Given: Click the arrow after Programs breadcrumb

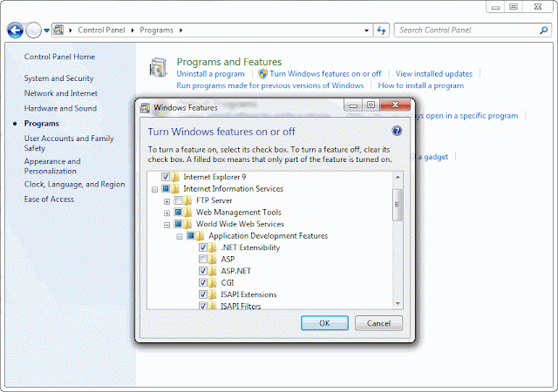Looking at the screenshot, I should pos(180,30).
